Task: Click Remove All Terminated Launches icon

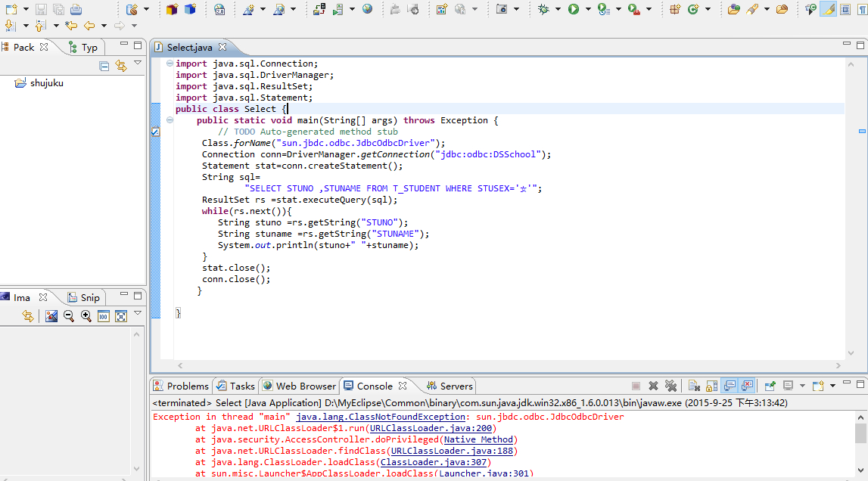Action: click(670, 386)
